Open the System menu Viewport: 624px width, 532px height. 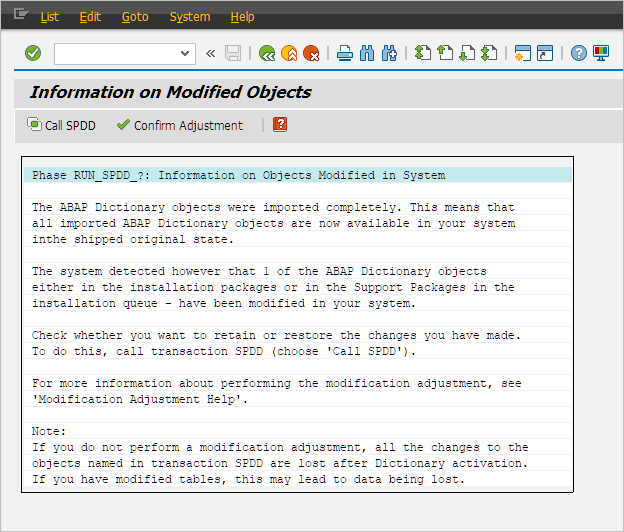[189, 17]
